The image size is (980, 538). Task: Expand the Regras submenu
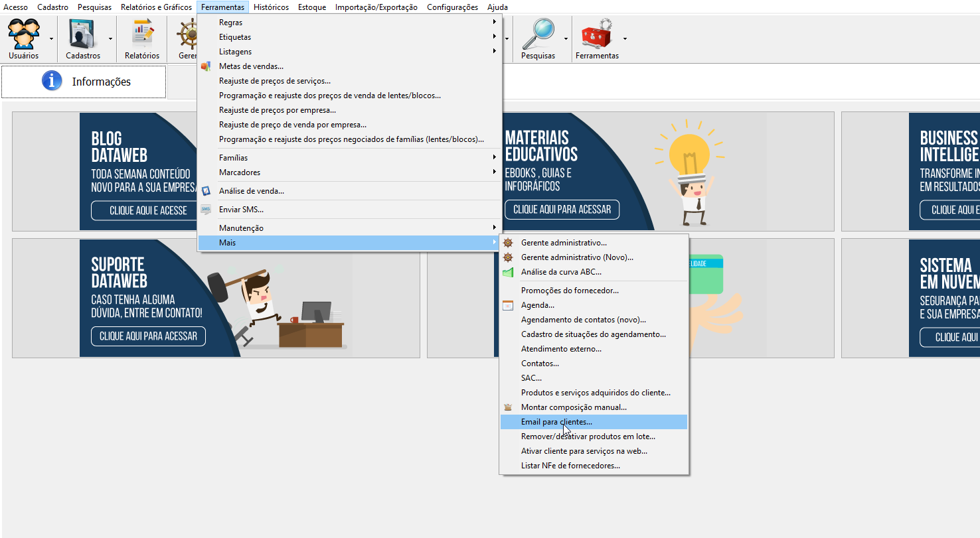click(350, 23)
